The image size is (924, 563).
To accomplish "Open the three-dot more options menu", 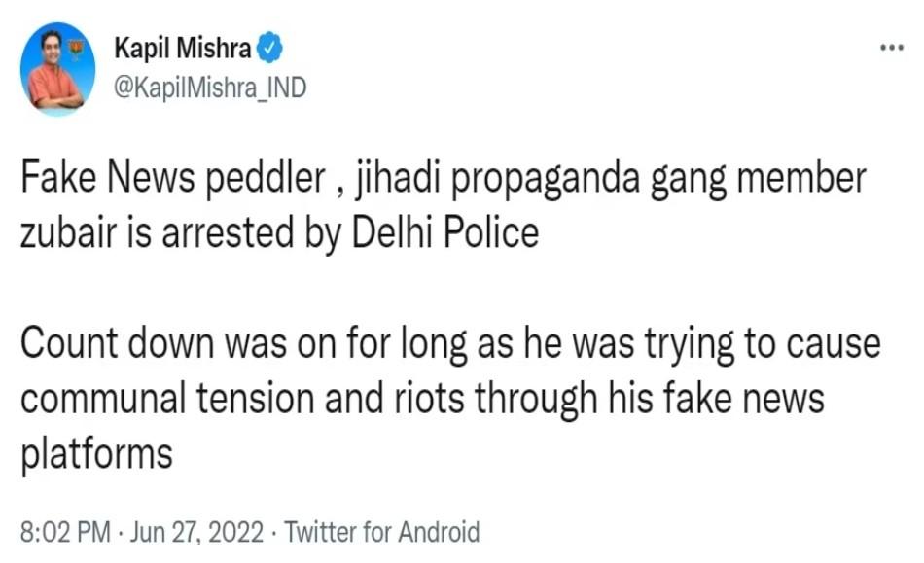I will 892,48.
